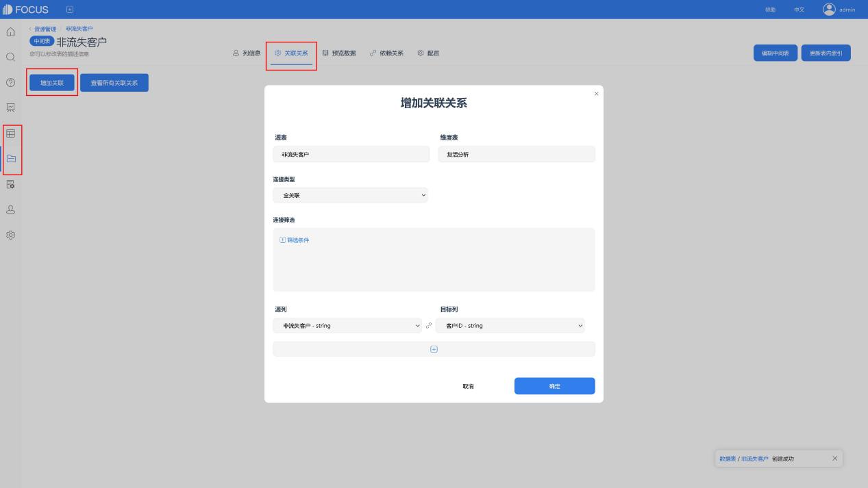Cancel the dialog with 取消
Screen dimensions: 868x488
coord(468,386)
